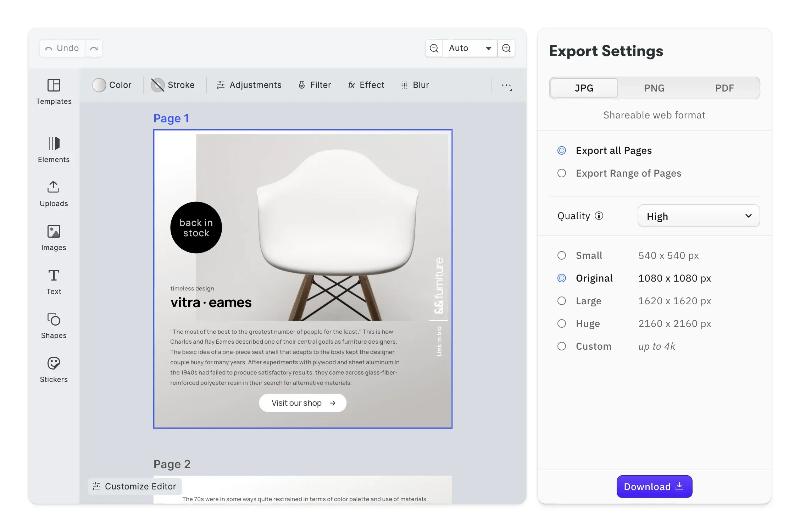Click the Download button
Viewport: 800px width, 532px height.
[x=654, y=487]
